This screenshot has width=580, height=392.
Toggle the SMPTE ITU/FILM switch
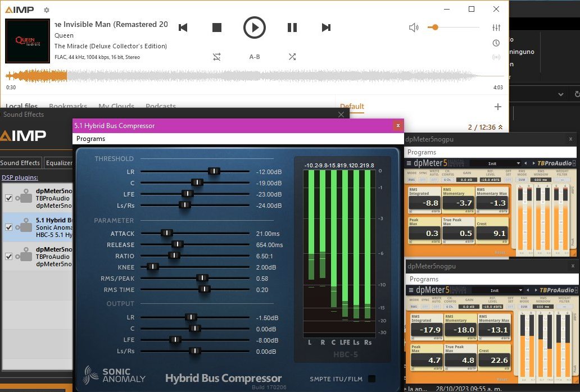[x=371, y=379]
